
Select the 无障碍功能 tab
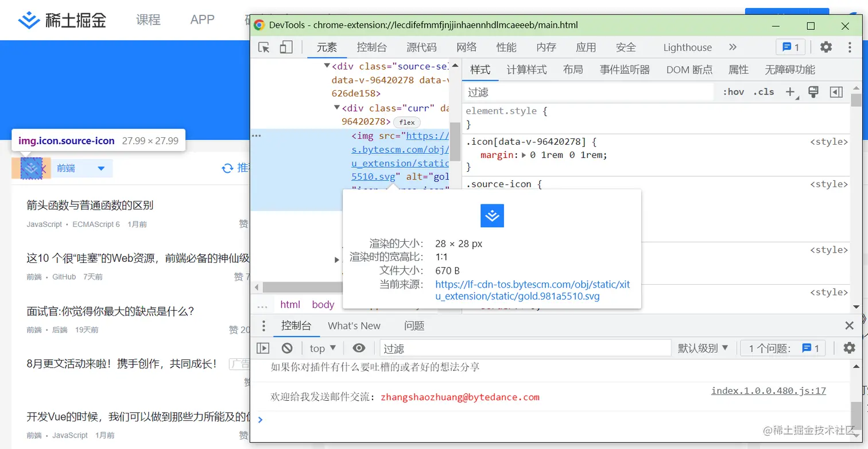[x=790, y=69]
